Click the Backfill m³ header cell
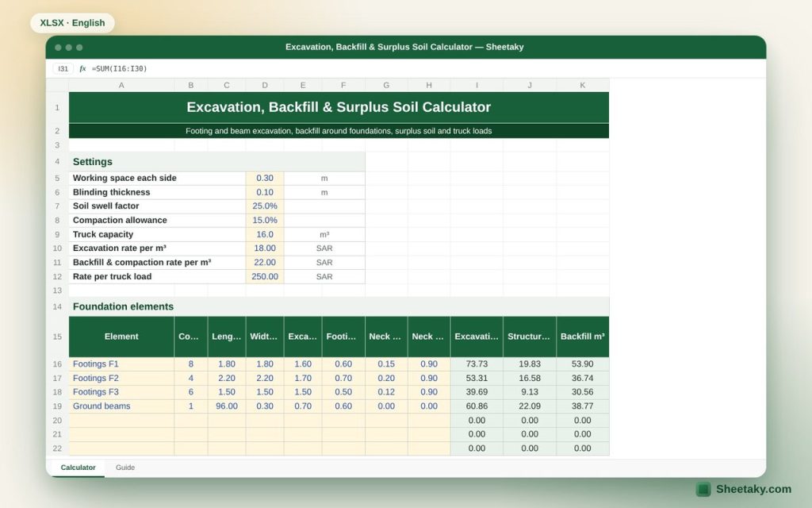 click(x=583, y=337)
